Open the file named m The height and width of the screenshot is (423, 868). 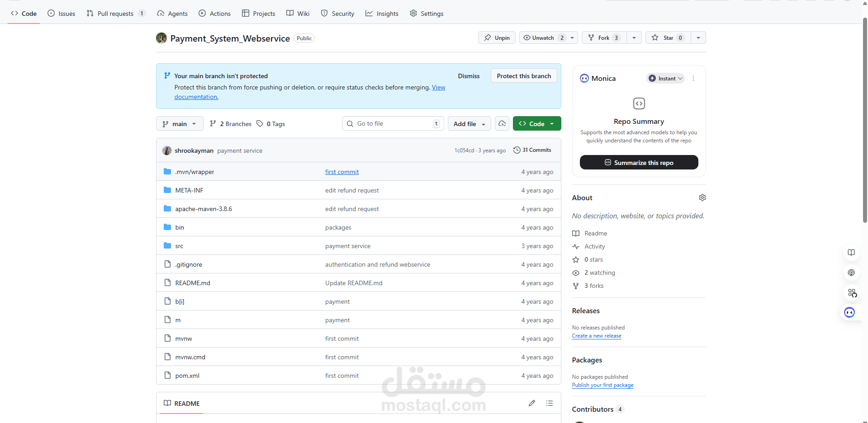(x=178, y=320)
